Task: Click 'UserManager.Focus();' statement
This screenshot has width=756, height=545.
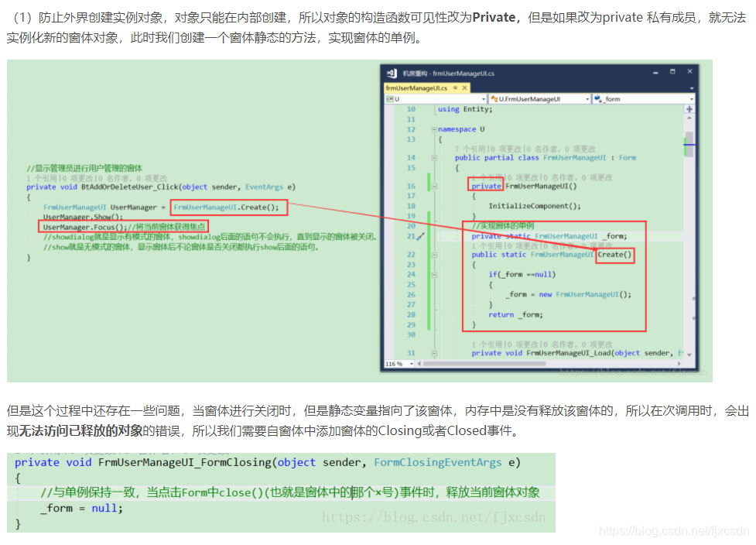Action: click(85, 227)
